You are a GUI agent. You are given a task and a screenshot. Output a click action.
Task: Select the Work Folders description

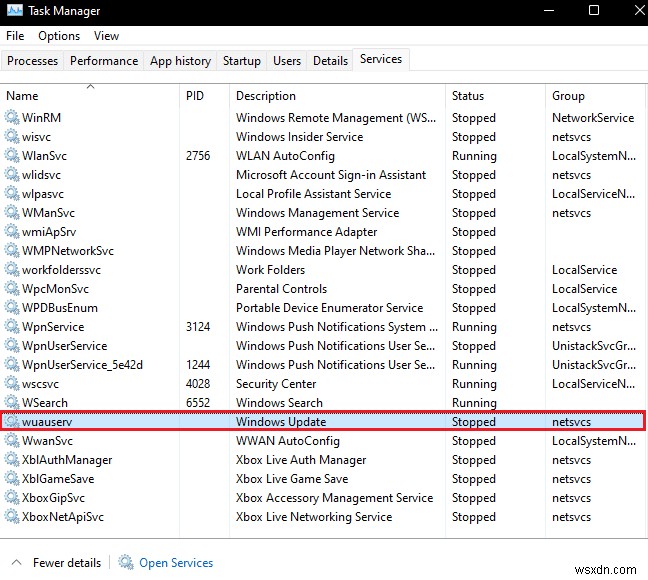[270, 270]
